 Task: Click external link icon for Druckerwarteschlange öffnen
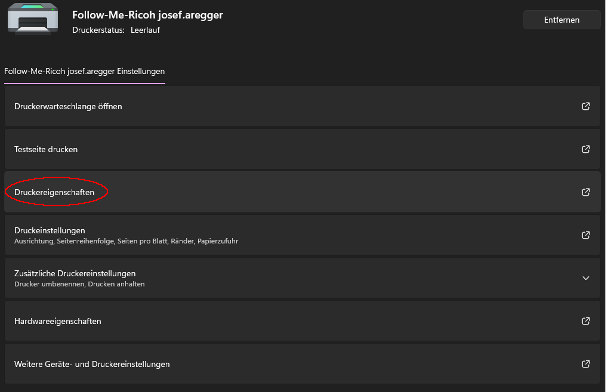(586, 106)
